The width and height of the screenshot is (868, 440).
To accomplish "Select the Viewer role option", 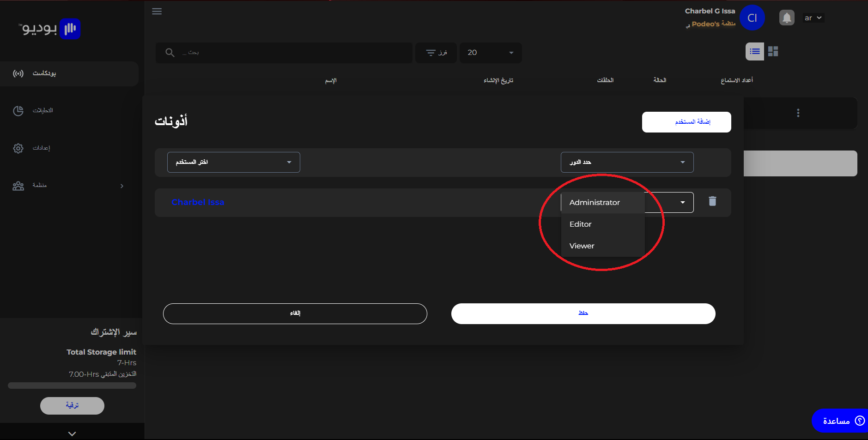I will tap(603, 246).
